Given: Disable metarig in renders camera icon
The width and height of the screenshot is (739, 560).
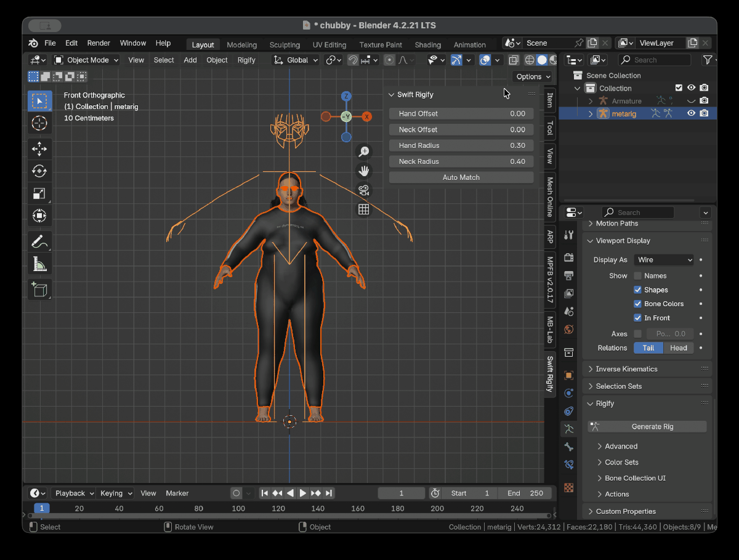Looking at the screenshot, I should point(704,113).
